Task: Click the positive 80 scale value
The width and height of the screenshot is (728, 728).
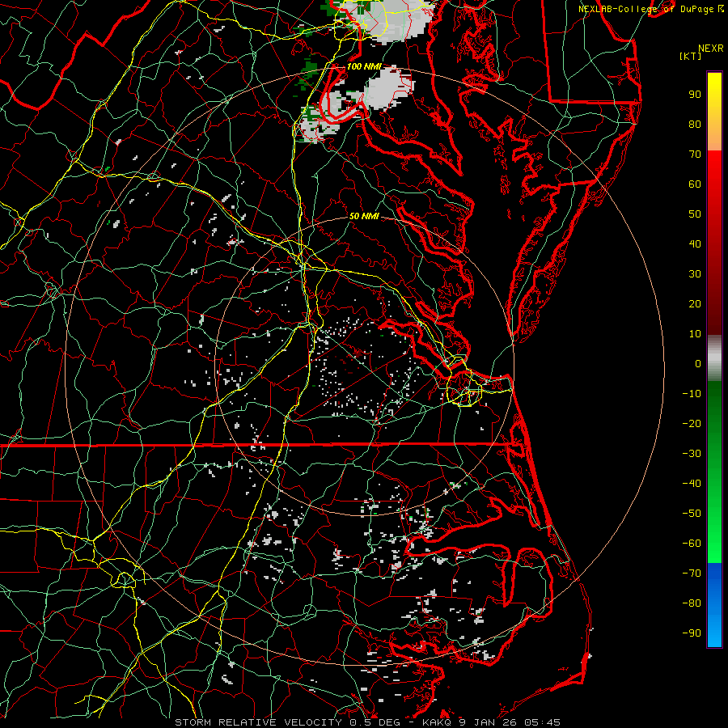Action: [x=695, y=125]
